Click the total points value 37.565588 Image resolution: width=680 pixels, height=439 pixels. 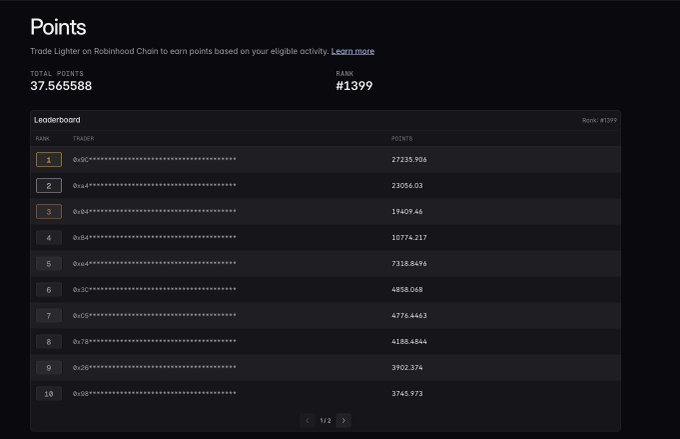(61, 86)
